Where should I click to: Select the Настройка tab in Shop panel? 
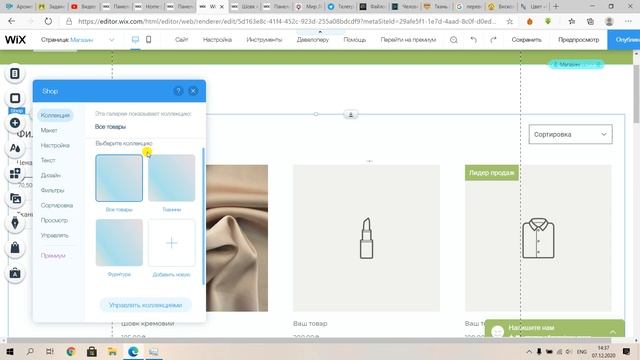click(55, 145)
